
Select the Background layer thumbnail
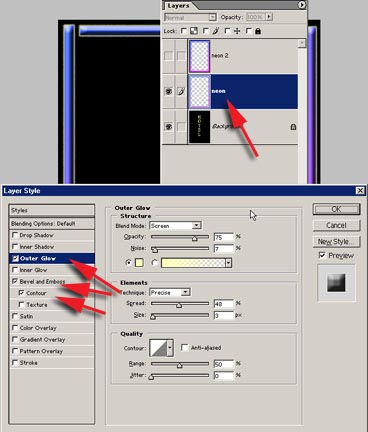[199, 127]
